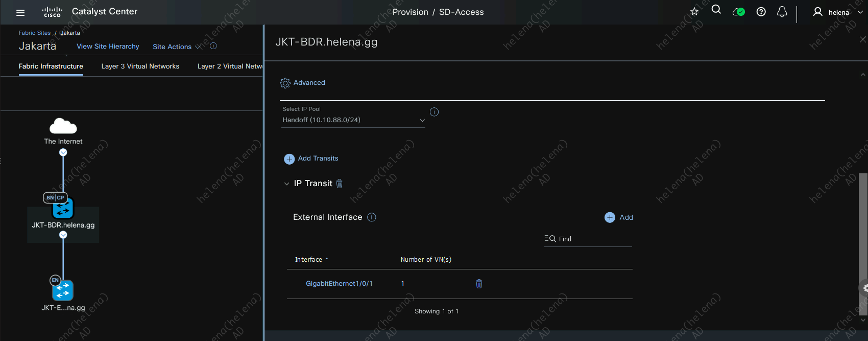This screenshot has width=868, height=341.
Task: Open the hamburger navigation menu
Action: [x=20, y=13]
